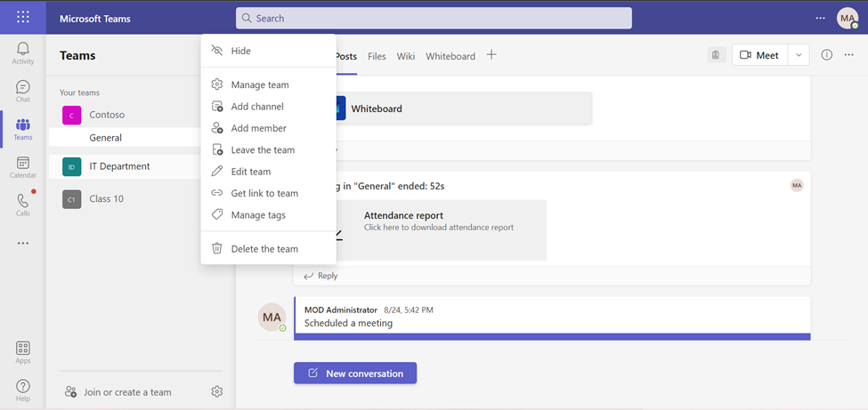Click Join or create a team
Screen dimensions: 868x410
127,392
